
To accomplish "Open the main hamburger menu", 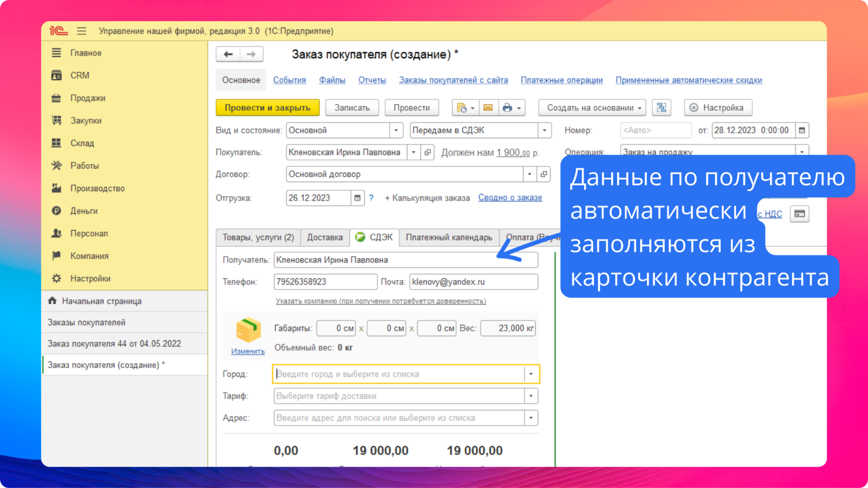I will (82, 31).
